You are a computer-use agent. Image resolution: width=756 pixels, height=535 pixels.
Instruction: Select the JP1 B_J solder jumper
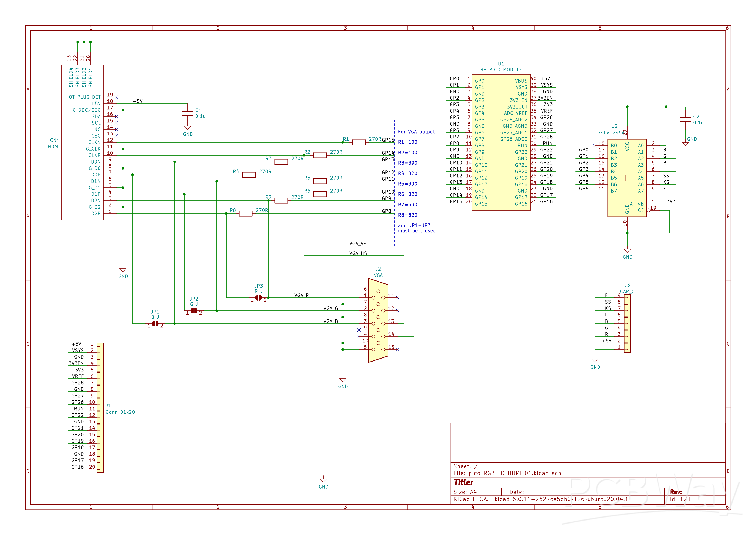155,324
